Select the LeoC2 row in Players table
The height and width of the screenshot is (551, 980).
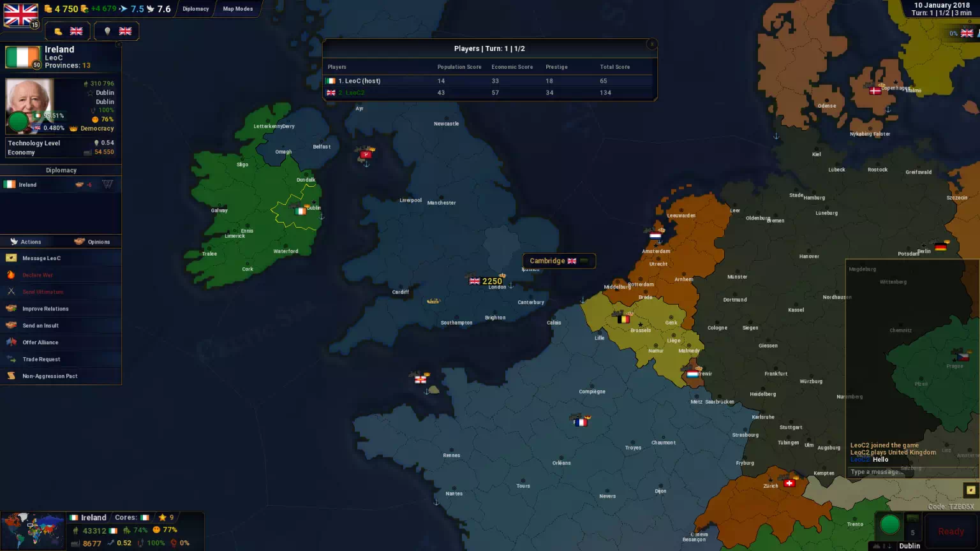point(489,93)
